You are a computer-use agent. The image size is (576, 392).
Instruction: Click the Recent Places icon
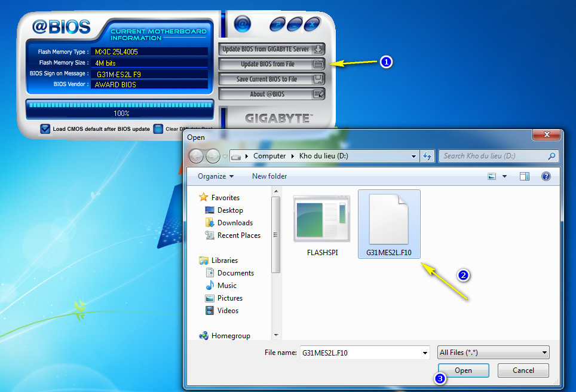pos(209,235)
